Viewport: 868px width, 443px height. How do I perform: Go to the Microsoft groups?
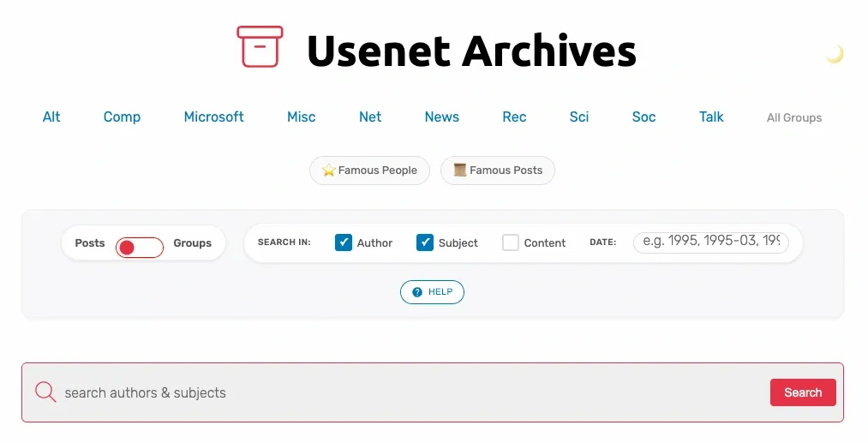click(214, 117)
